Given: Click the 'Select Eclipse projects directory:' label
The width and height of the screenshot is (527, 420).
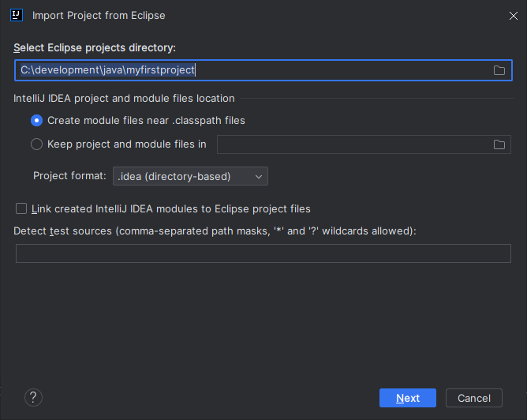Looking at the screenshot, I should tap(95, 47).
